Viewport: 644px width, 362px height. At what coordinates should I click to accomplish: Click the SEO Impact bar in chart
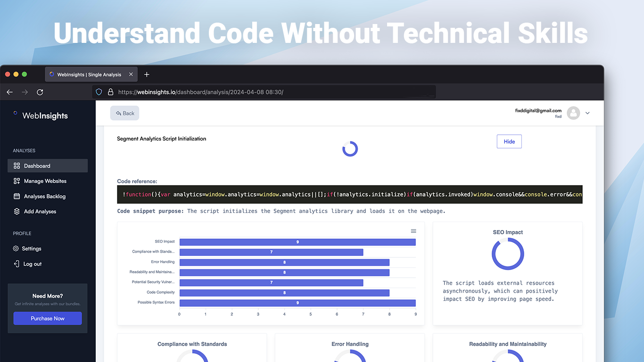pyautogui.click(x=297, y=242)
